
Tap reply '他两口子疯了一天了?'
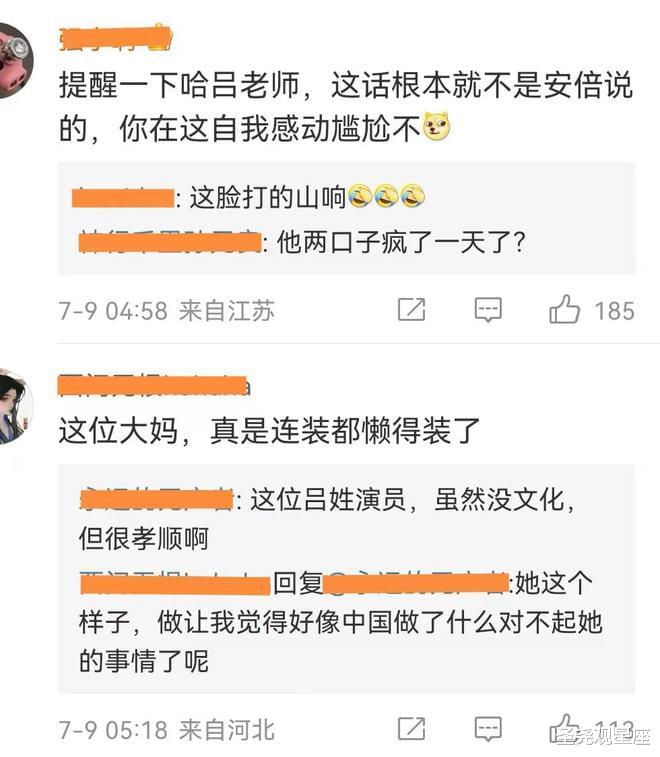[x=302, y=242]
